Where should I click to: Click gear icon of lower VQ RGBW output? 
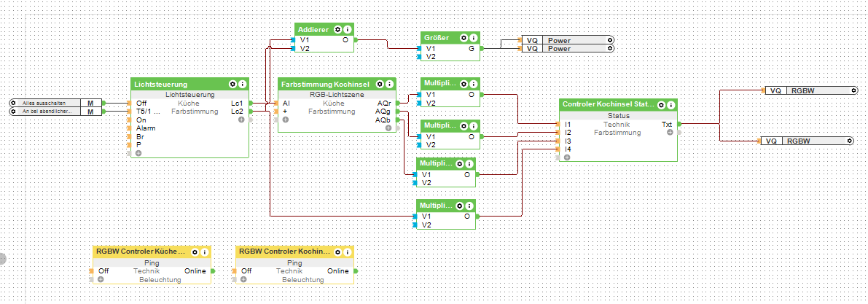[849, 141]
